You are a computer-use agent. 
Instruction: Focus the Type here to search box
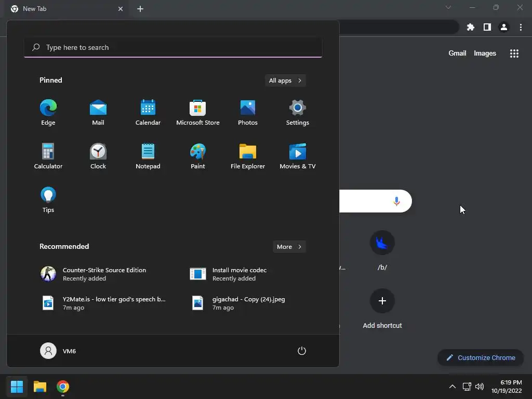pyautogui.click(x=173, y=47)
